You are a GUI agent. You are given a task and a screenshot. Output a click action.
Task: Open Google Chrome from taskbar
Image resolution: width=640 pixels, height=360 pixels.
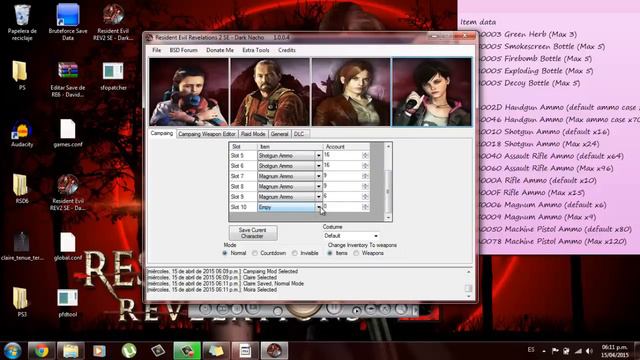[41, 351]
